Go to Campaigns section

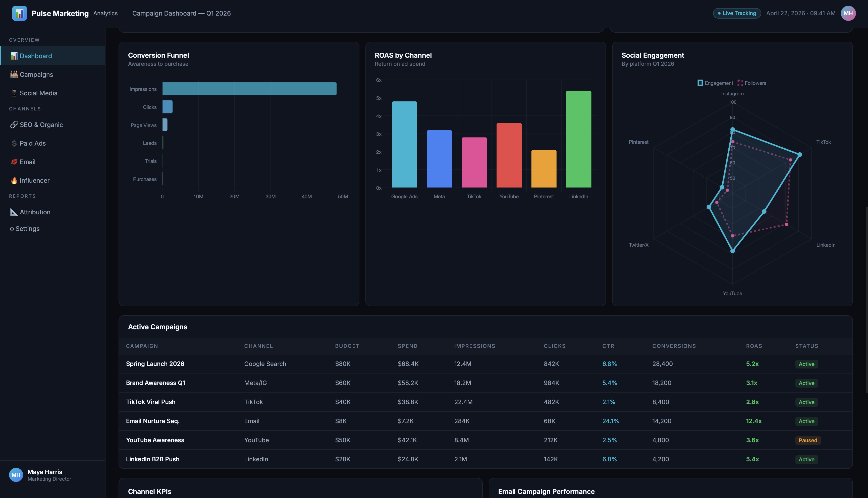[53, 75]
